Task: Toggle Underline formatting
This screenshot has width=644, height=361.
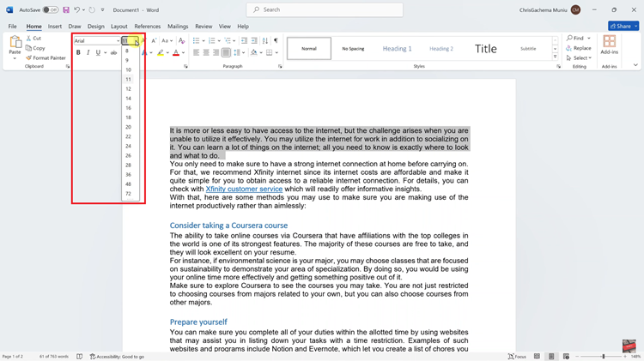Action: coord(98,52)
